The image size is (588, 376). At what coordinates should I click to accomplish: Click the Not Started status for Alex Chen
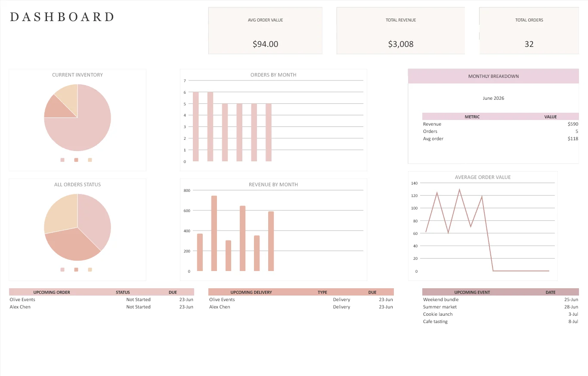[138, 307]
